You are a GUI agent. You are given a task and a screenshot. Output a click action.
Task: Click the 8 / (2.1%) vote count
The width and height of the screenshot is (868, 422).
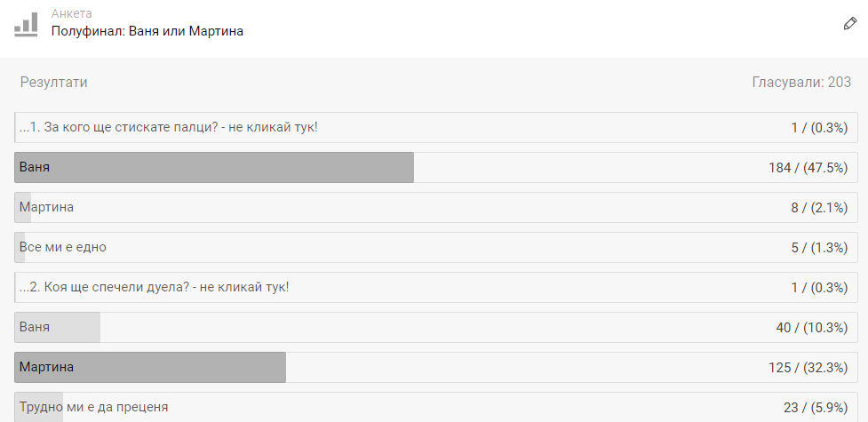820,208
